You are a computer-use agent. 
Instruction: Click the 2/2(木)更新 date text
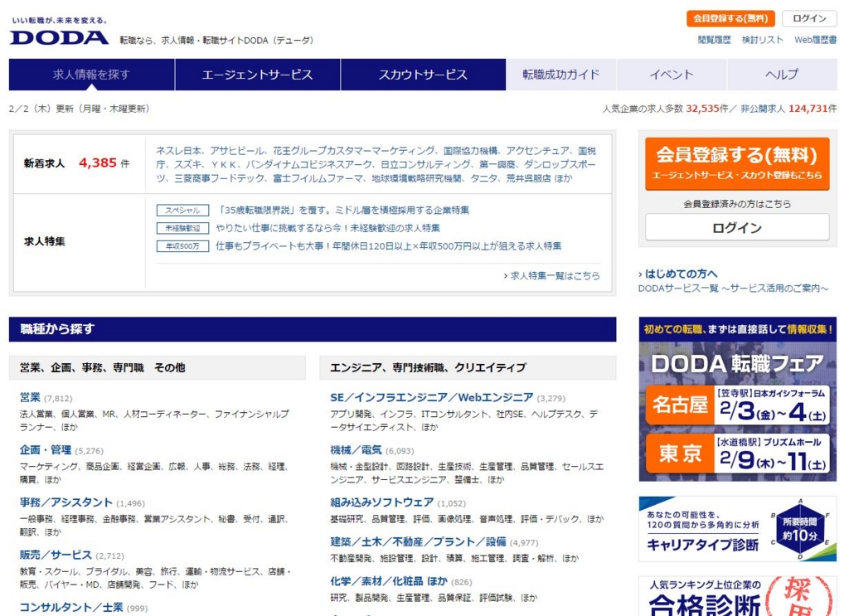coord(79,109)
